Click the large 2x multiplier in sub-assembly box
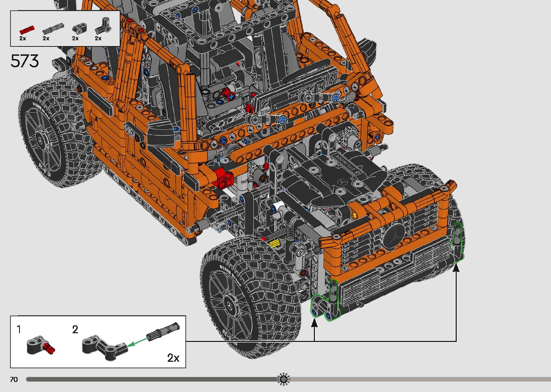The image size is (551, 392). pos(173,358)
